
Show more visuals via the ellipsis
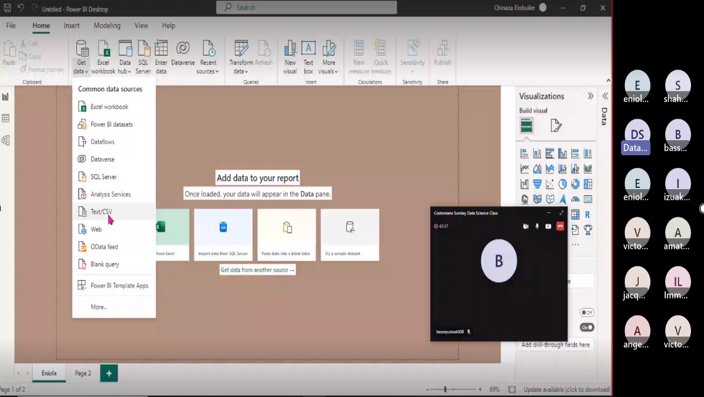tap(575, 245)
